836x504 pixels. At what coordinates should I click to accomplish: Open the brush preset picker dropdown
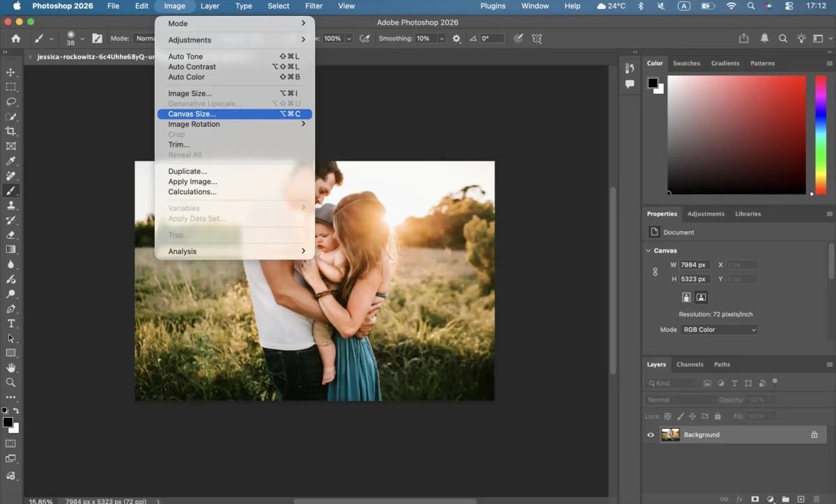(82, 39)
